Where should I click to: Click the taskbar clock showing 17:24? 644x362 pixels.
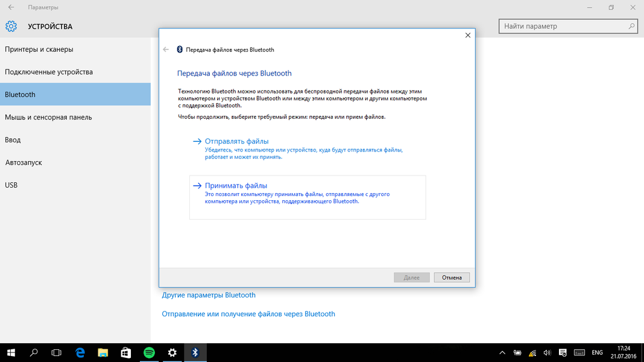(623, 352)
